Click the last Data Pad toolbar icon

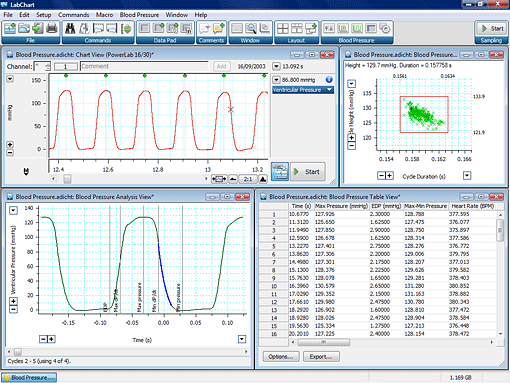[186, 28]
